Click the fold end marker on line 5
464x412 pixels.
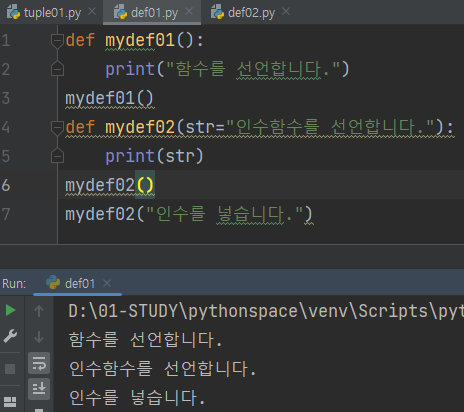coord(57,155)
